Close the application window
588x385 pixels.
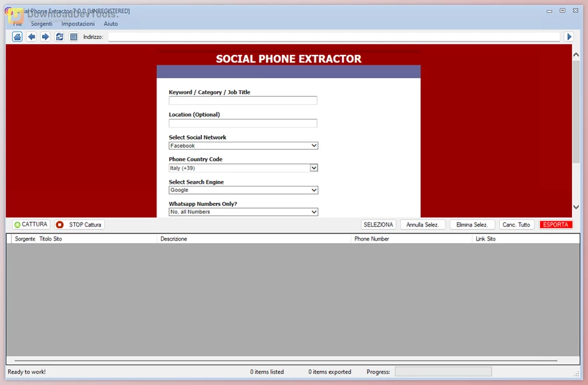575,11
